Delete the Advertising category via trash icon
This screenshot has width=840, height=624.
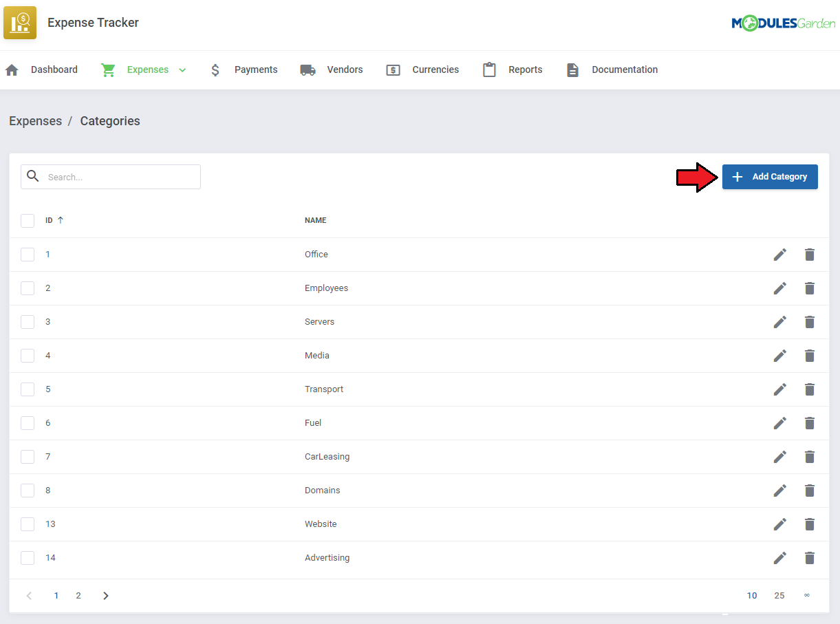[810, 558]
